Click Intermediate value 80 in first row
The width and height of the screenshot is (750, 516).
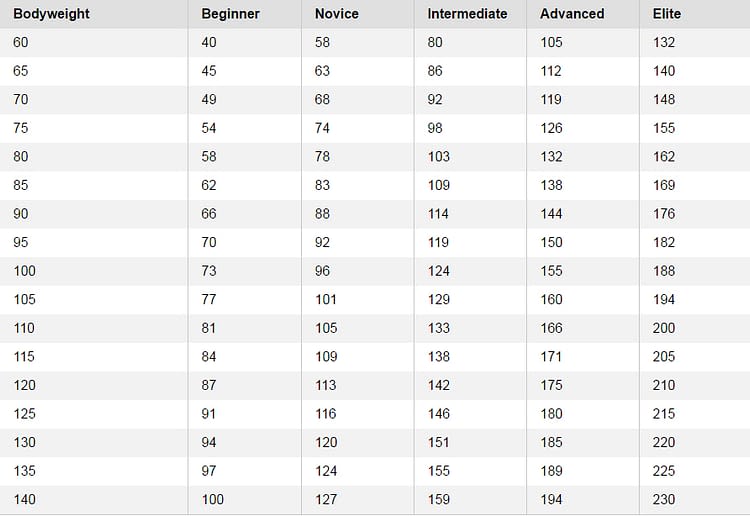click(x=435, y=42)
